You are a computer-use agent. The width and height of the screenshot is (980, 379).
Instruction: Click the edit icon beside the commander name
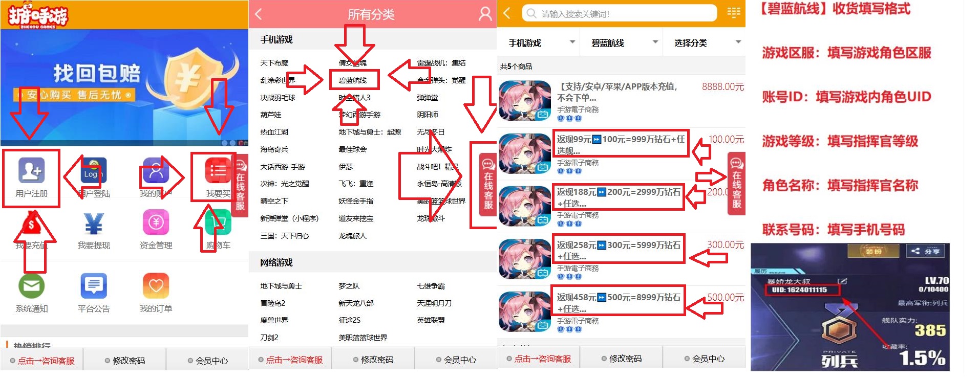tap(842, 281)
